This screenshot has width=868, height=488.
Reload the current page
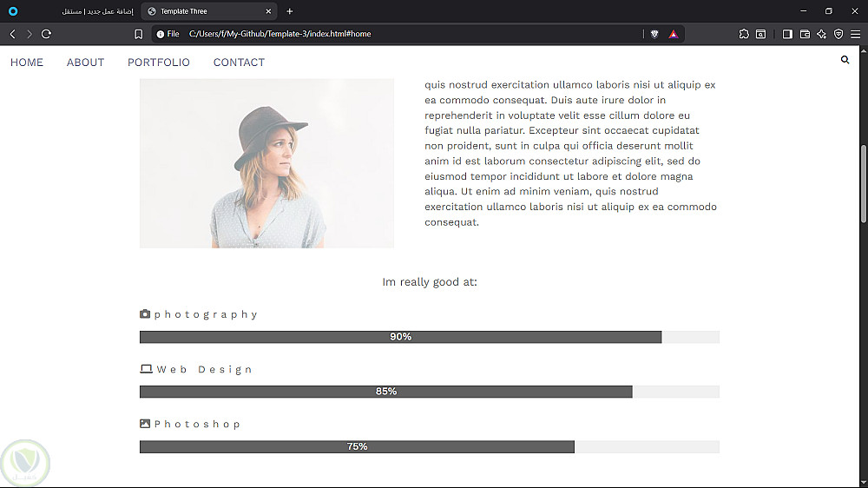coord(46,34)
